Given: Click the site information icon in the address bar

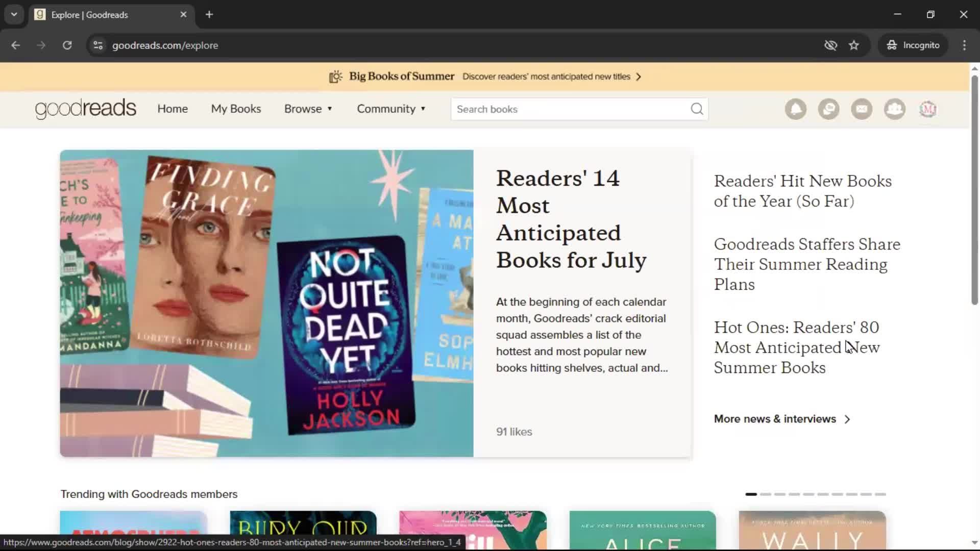Looking at the screenshot, I should (x=98, y=45).
